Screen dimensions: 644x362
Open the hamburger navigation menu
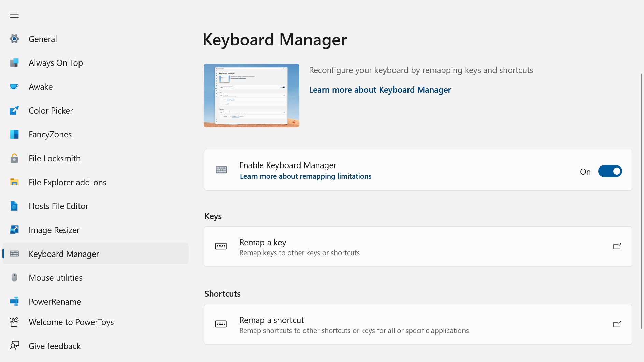click(x=14, y=15)
